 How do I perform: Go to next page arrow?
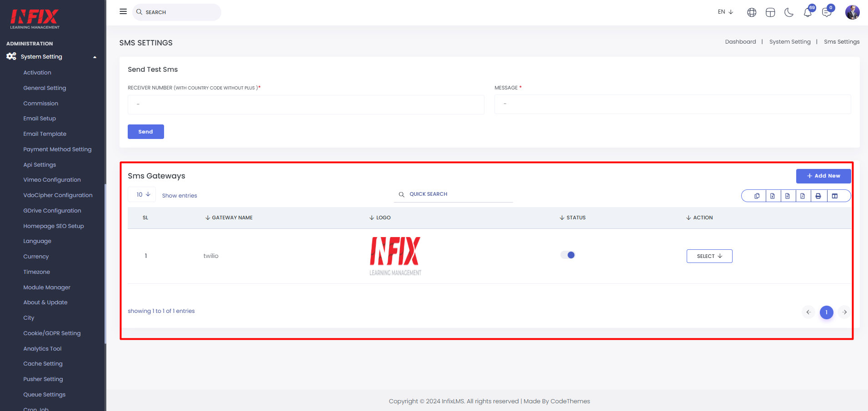[x=844, y=312]
